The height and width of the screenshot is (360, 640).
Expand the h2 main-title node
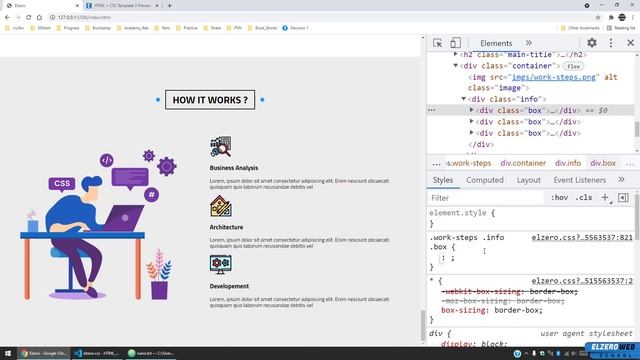pos(456,54)
